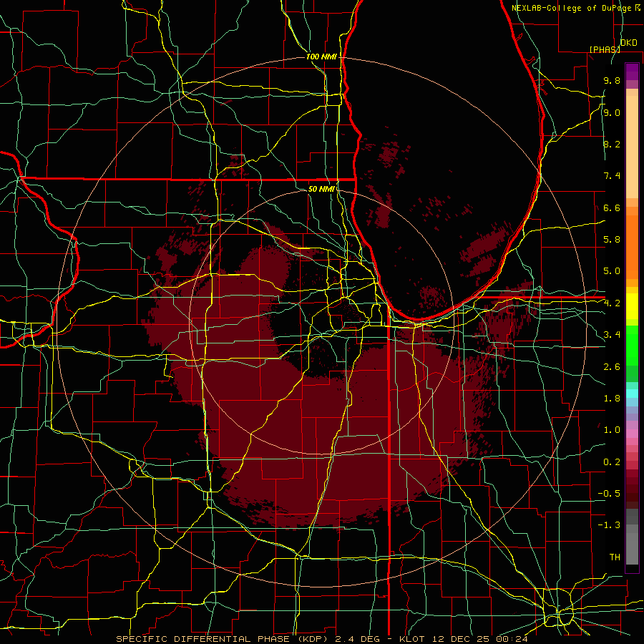The width and height of the screenshot is (644, 644).
Task: Pick the pale peach band of the scale
Action: pos(632,147)
